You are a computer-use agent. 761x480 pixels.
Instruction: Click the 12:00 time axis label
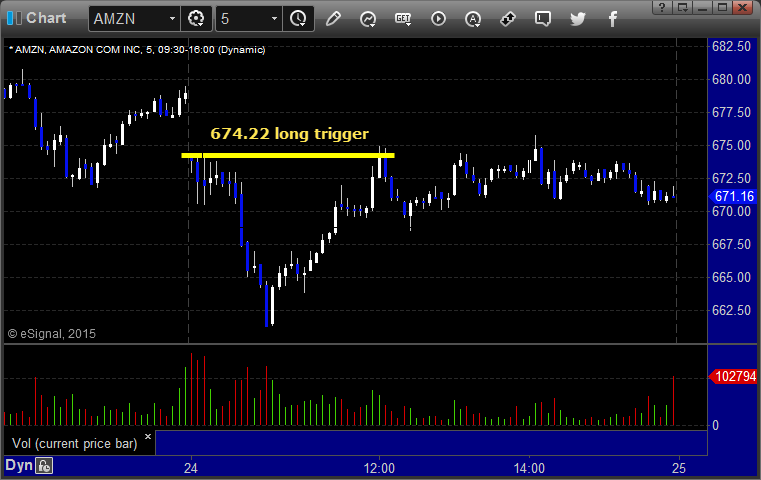379,468
